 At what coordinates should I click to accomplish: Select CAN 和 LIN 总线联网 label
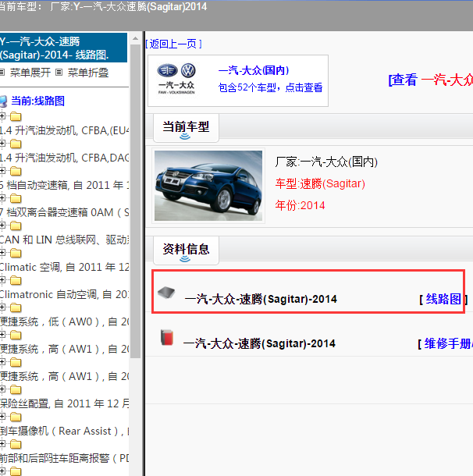click(64, 240)
